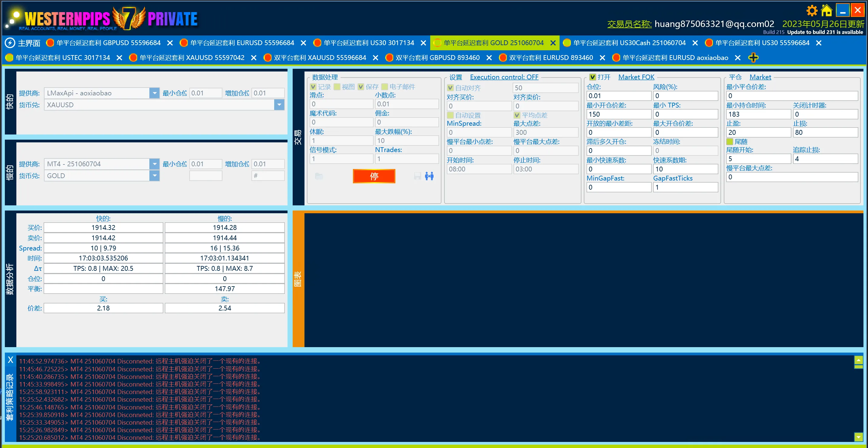
Task: Click the GapFastTicks field showing 1
Action: pos(685,187)
